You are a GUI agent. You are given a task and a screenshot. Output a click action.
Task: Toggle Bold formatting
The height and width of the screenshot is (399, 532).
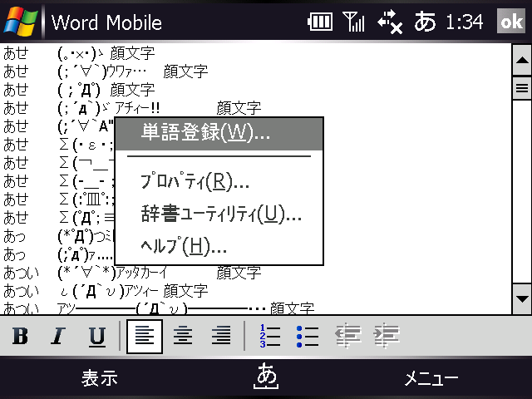tap(20, 336)
